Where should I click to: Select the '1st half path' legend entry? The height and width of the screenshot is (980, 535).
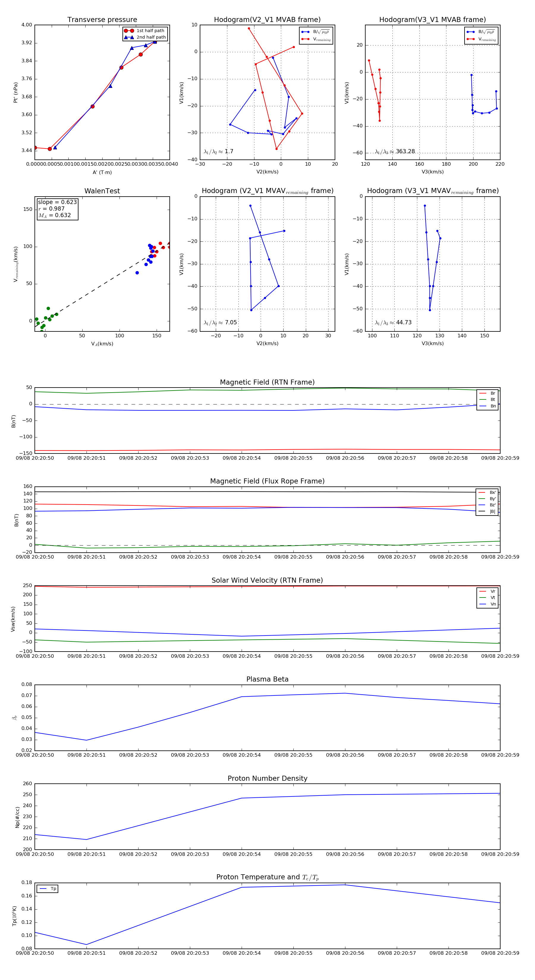145,31
